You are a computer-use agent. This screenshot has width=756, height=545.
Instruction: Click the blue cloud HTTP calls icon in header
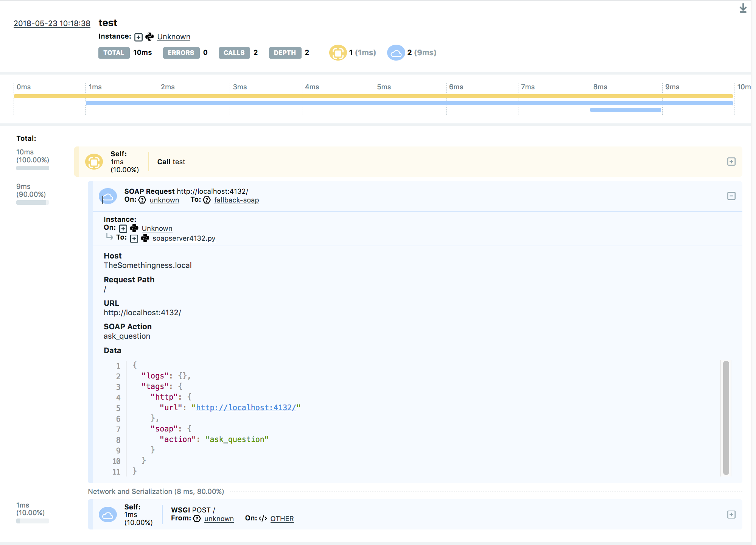(396, 53)
